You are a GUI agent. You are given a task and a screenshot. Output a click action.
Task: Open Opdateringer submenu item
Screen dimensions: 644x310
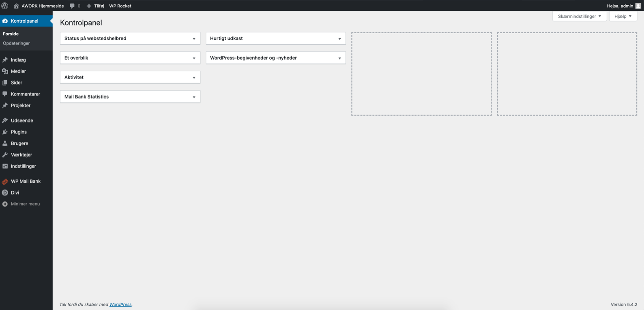(x=16, y=43)
